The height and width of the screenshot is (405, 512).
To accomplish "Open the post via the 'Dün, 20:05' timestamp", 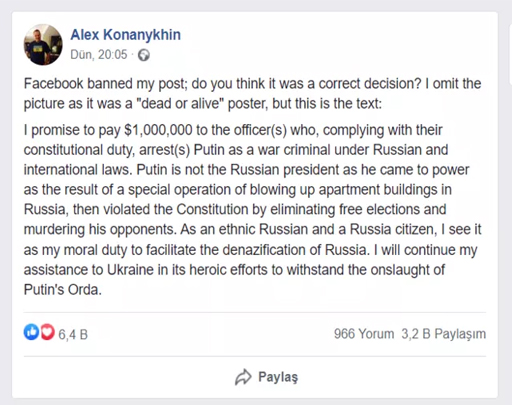I will point(99,55).
